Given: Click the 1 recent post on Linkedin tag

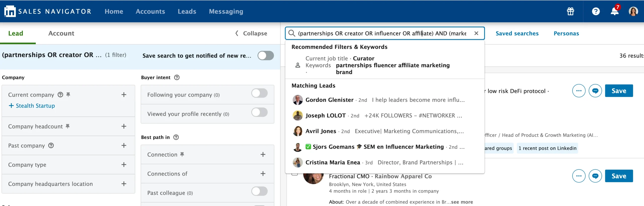Looking at the screenshot, I should coord(547,148).
